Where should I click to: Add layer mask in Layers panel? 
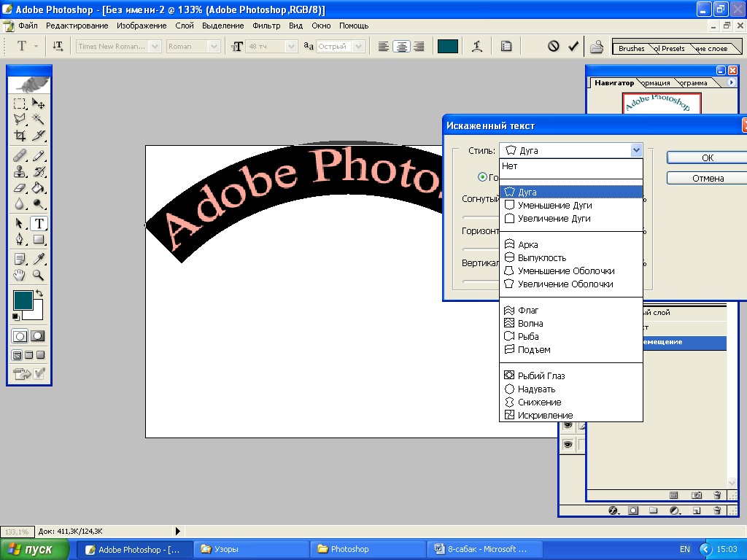pos(633,510)
